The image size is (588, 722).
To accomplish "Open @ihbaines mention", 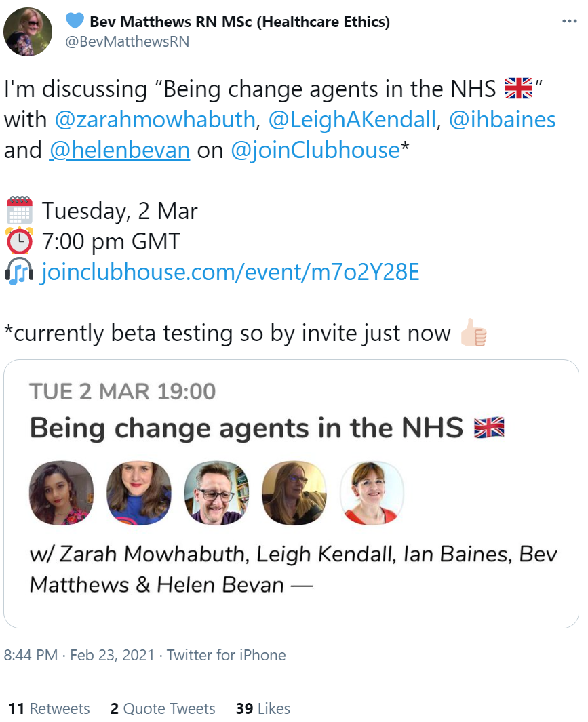I will pyautogui.click(x=503, y=120).
